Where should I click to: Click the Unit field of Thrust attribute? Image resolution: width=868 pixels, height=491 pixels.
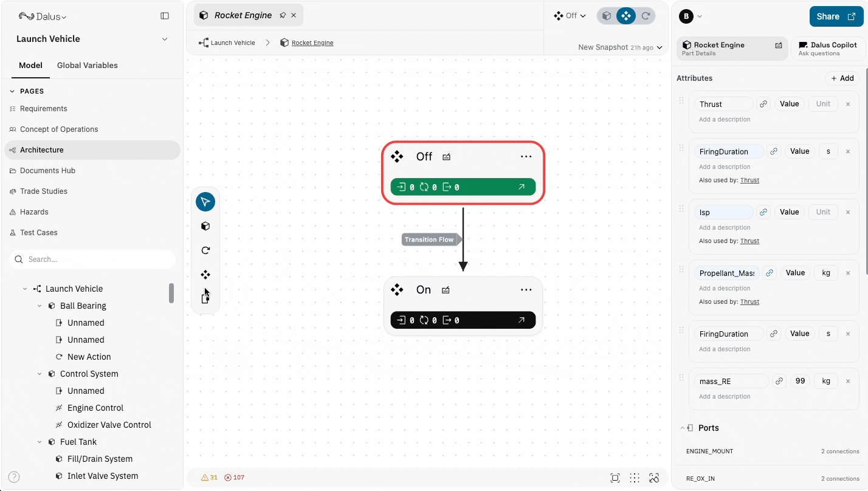coord(823,104)
